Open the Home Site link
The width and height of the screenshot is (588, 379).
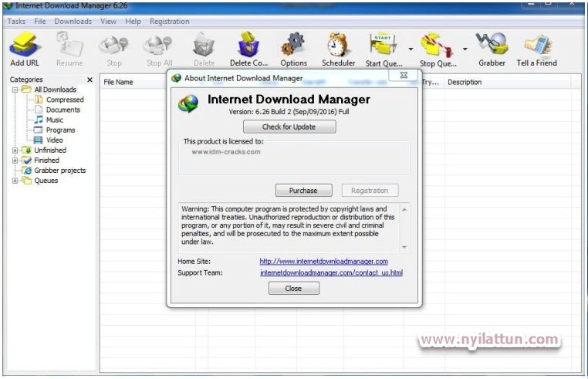click(x=323, y=261)
